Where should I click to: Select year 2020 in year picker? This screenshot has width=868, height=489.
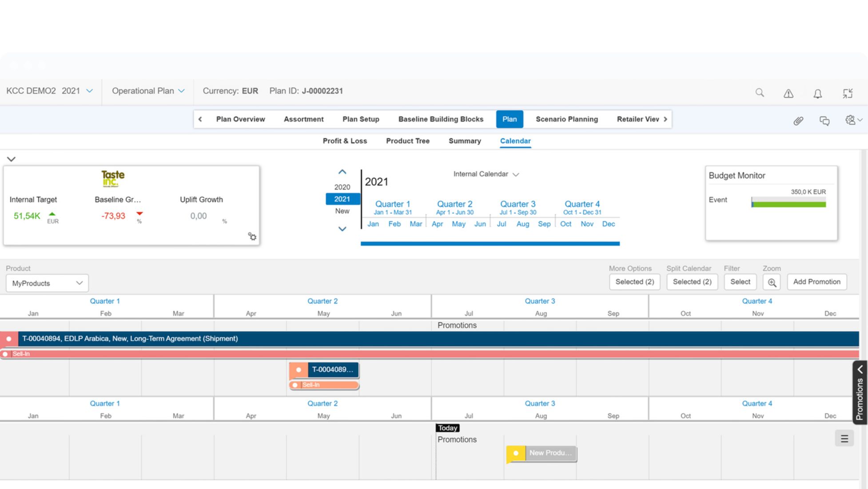coord(342,187)
